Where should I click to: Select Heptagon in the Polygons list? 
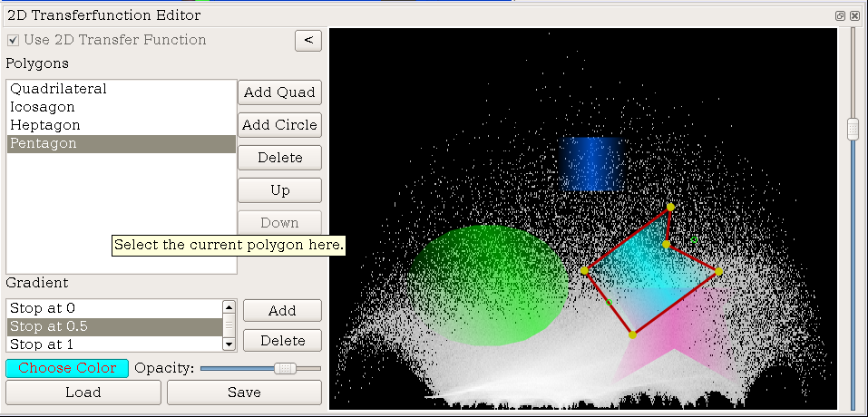[x=122, y=125]
